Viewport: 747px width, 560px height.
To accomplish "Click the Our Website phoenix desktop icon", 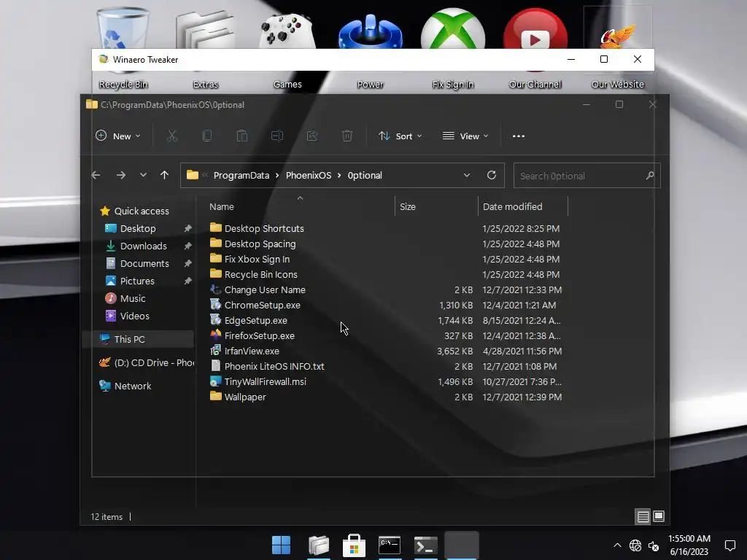I will point(617,47).
